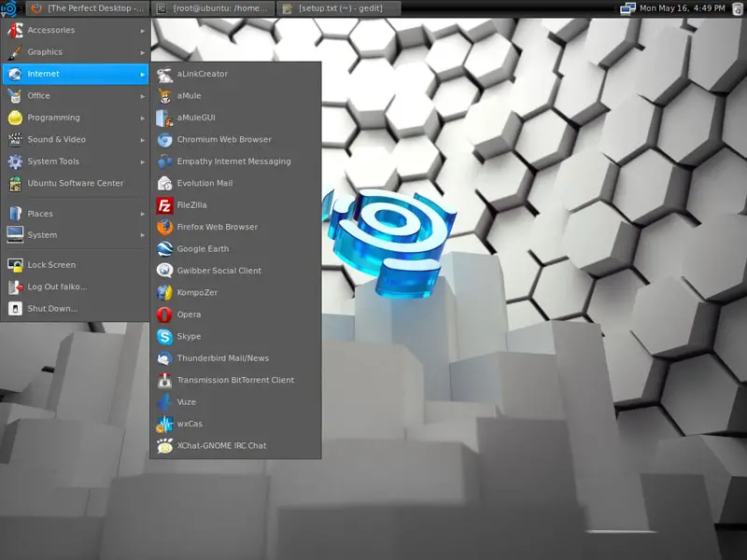Expand the Graphics submenu arrow

(142, 52)
